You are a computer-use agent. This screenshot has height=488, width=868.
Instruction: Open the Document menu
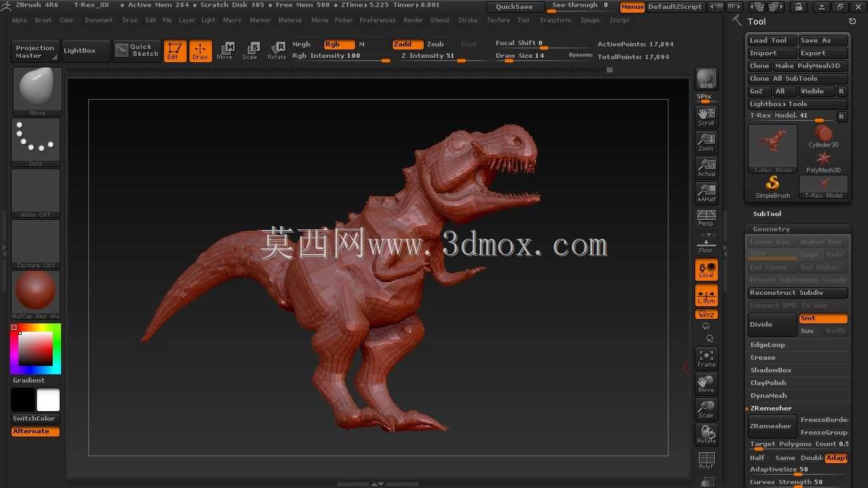pos(98,20)
